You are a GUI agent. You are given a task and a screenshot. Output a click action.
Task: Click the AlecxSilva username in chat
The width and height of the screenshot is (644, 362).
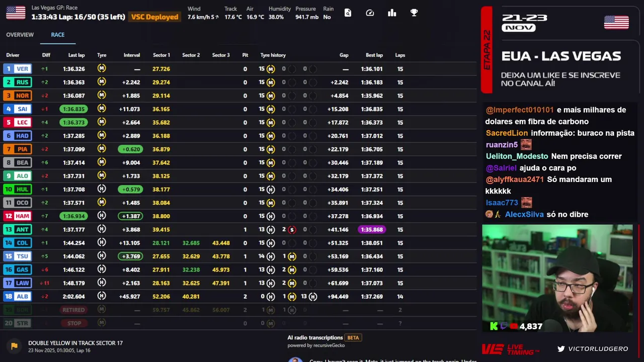(524, 214)
